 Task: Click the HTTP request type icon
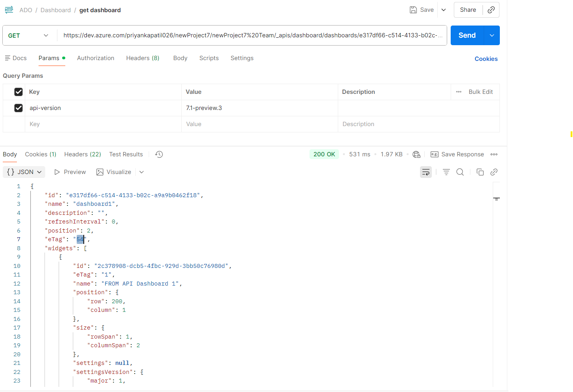[9, 10]
